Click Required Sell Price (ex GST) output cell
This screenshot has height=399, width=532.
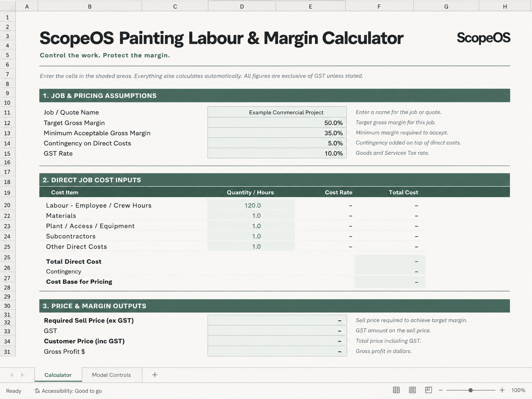click(x=277, y=320)
